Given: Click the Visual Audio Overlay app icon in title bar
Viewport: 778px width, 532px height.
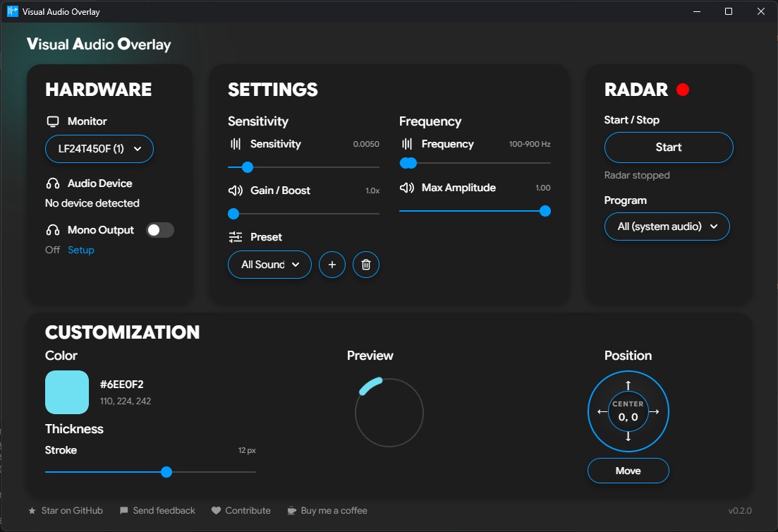Looking at the screenshot, I should pos(13,11).
